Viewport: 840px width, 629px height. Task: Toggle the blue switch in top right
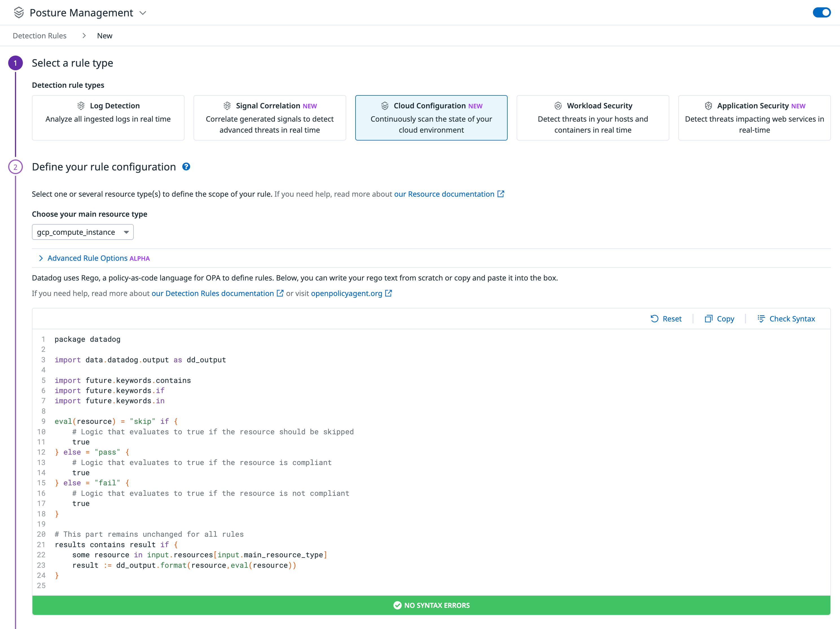(x=821, y=12)
